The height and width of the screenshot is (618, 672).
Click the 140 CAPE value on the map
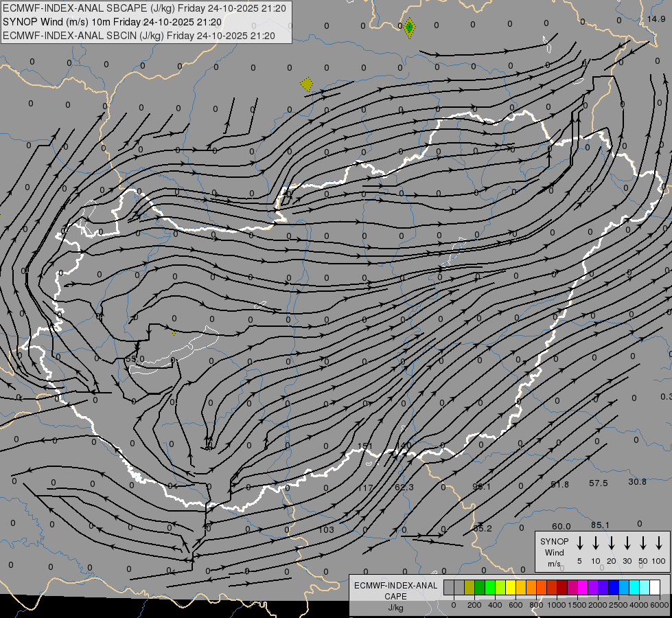pos(404,446)
